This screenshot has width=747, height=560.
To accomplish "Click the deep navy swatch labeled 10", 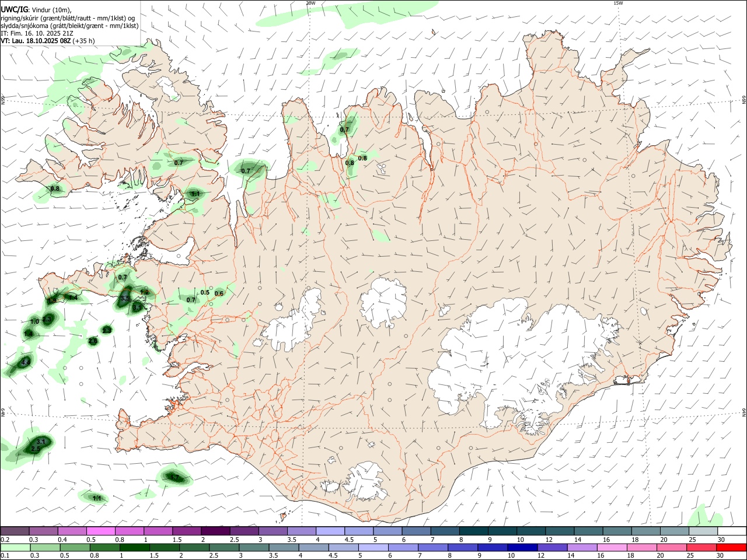I will point(522,548).
